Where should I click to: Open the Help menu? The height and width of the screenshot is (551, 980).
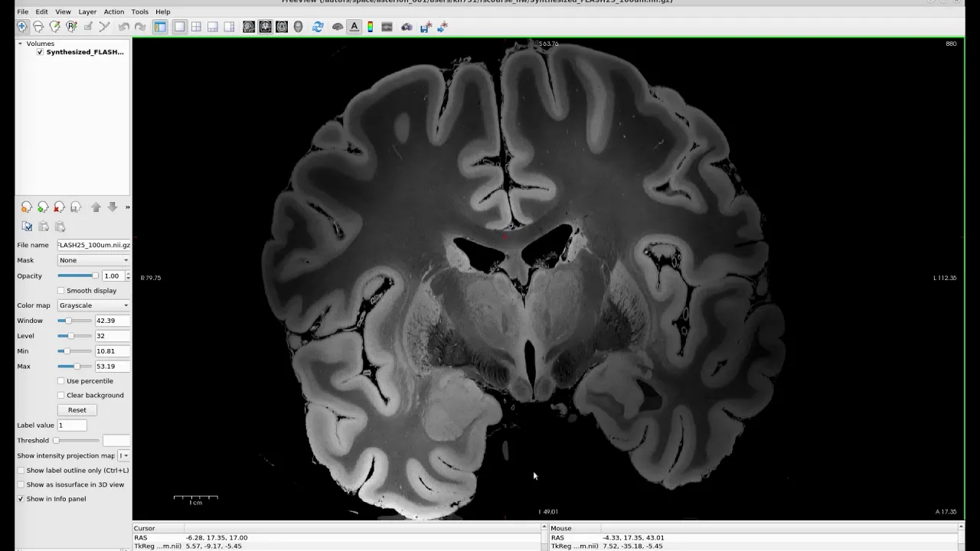tap(163, 12)
